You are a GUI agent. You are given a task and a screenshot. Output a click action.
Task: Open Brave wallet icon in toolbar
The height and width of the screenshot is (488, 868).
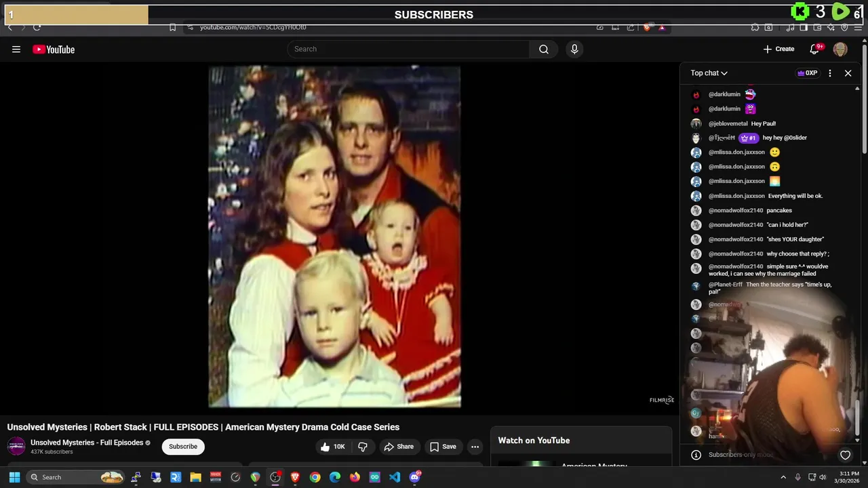point(817,27)
